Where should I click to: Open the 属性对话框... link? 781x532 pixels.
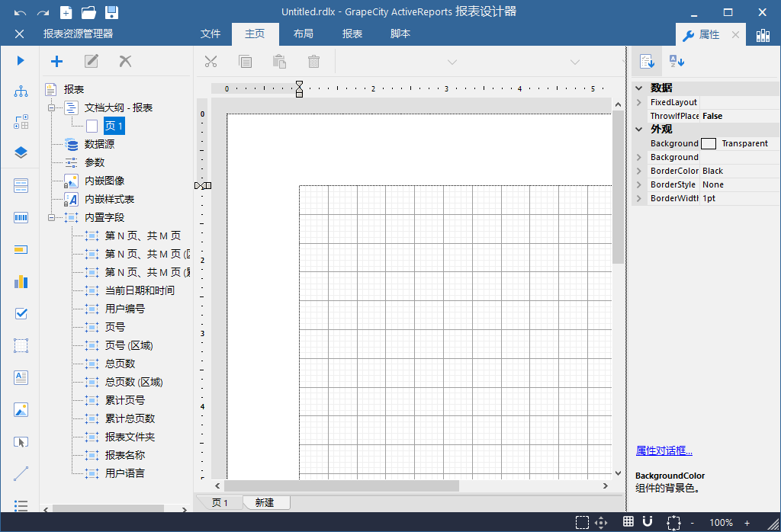(664, 451)
